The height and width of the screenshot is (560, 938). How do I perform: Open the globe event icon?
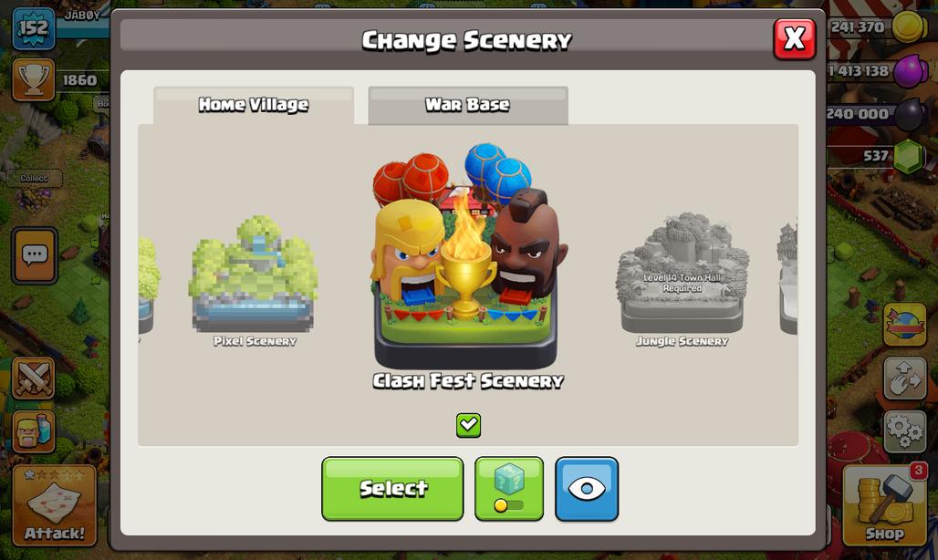click(x=905, y=325)
